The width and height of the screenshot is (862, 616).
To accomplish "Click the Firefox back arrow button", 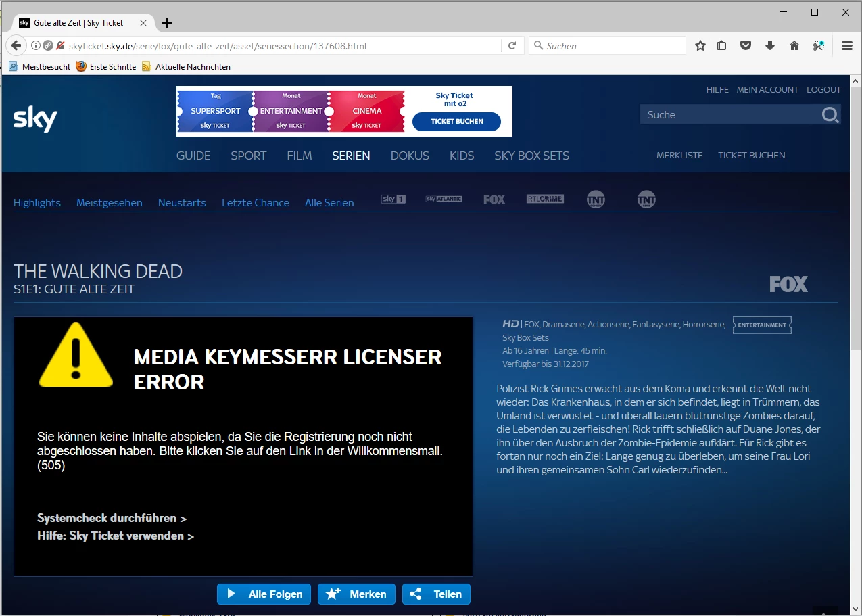I will click(16, 46).
